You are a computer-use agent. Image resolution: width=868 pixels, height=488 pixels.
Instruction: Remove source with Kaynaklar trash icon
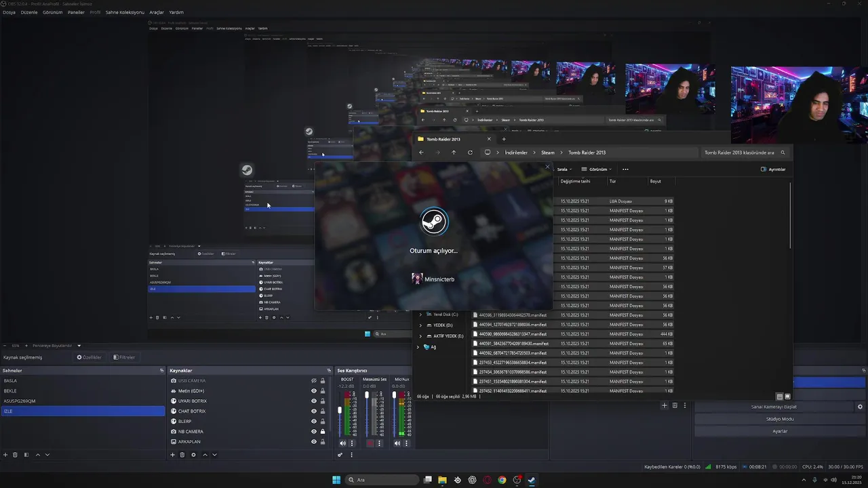click(182, 455)
